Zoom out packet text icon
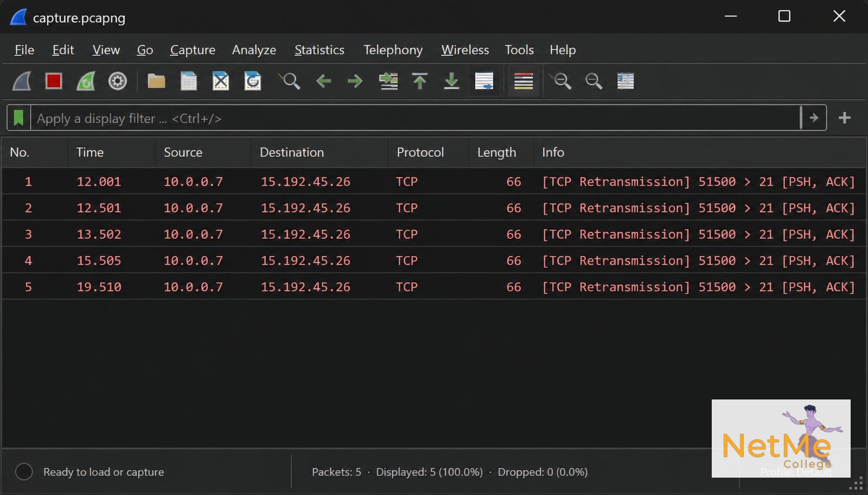This screenshot has height=495, width=868. click(593, 81)
